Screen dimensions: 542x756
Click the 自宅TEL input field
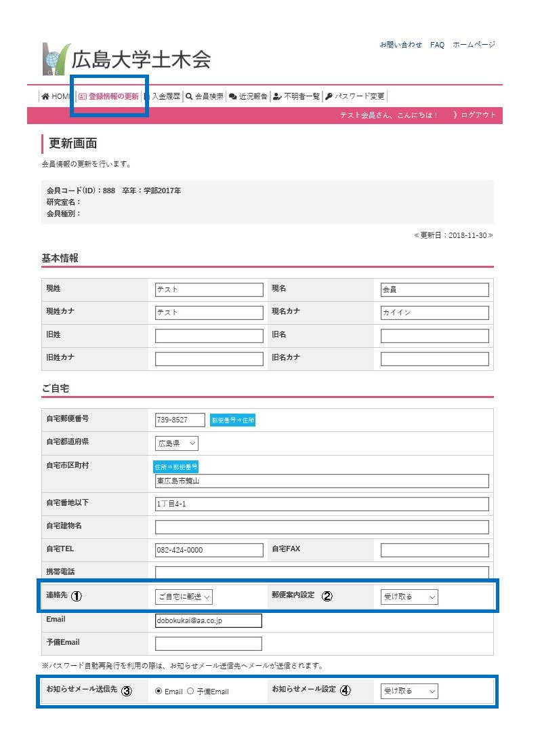[x=209, y=550]
